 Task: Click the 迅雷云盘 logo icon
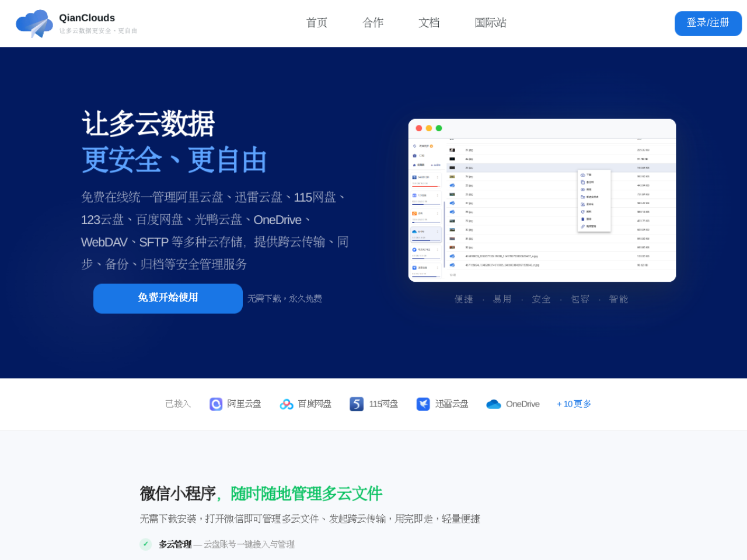tap(423, 404)
